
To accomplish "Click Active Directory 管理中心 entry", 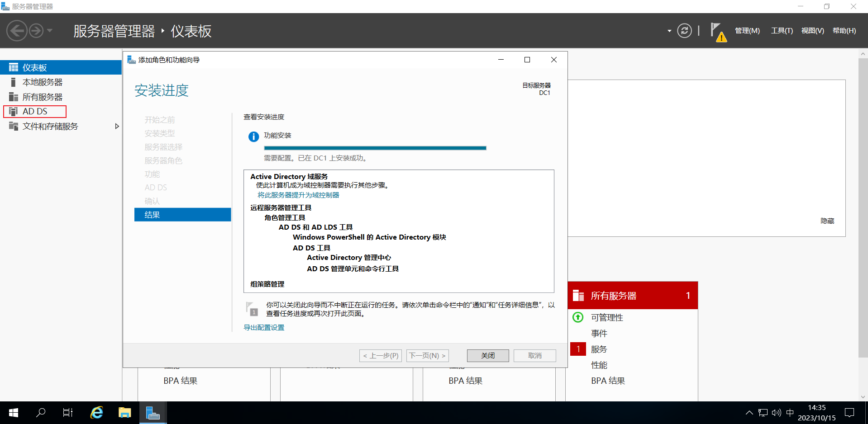I will tap(349, 258).
